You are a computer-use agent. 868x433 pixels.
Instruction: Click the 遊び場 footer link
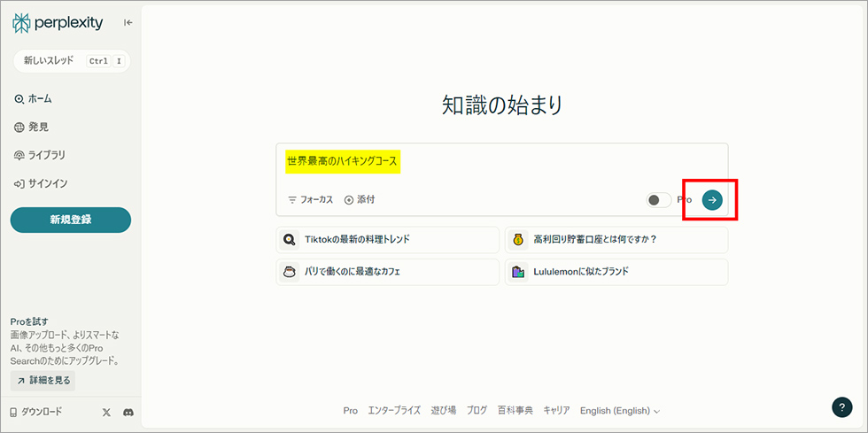[x=444, y=411]
